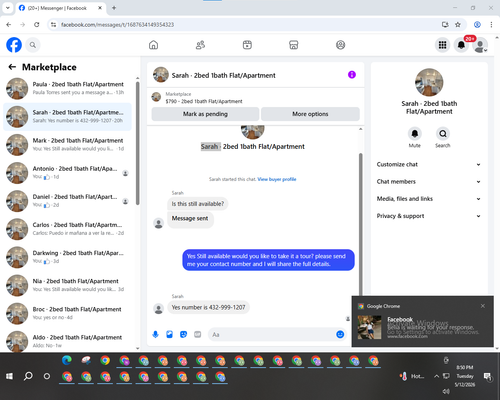The image size is (500, 400).
Task: Open Darkwing 2bed 1bath conversation
Action: coord(67,257)
